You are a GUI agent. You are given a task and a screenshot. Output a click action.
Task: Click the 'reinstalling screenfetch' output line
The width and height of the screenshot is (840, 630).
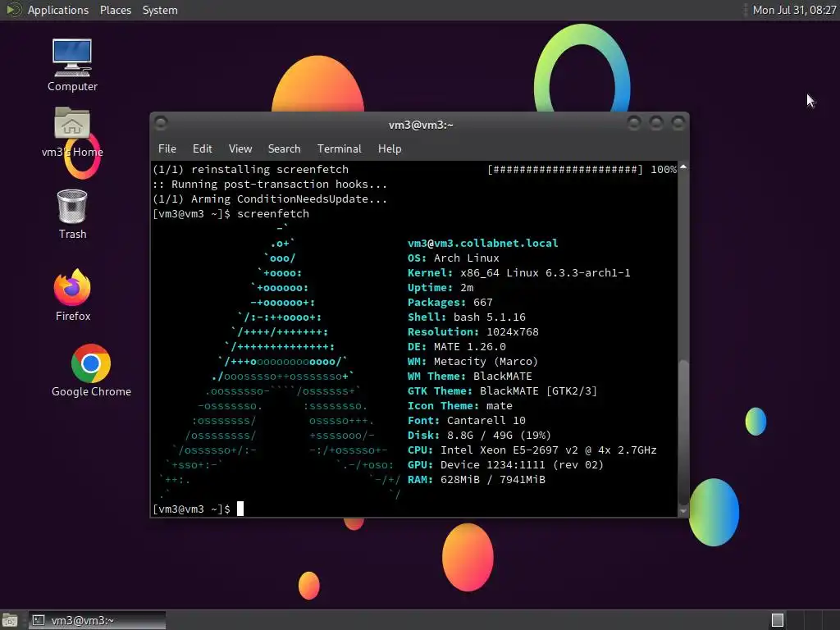coord(251,169)
